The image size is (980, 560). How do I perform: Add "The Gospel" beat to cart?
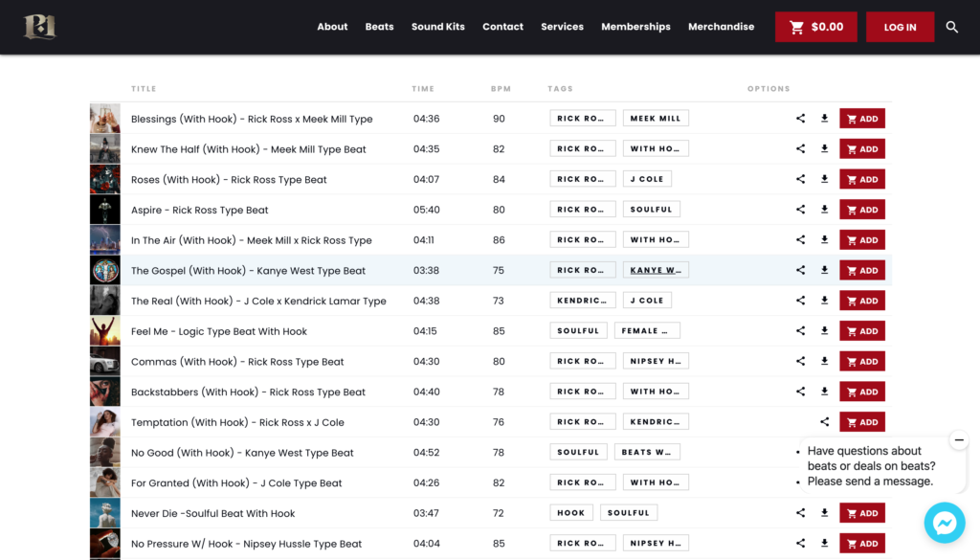[x=861, y=269]
